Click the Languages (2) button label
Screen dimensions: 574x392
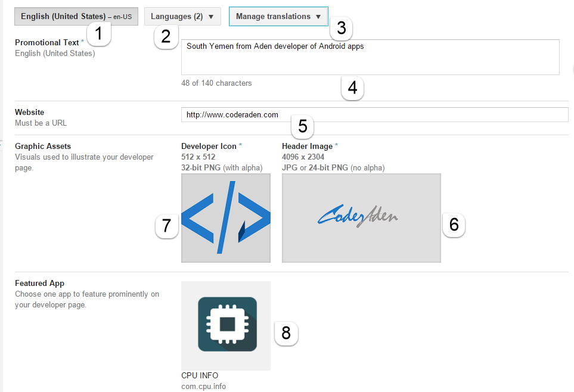[x=177, y=17]
